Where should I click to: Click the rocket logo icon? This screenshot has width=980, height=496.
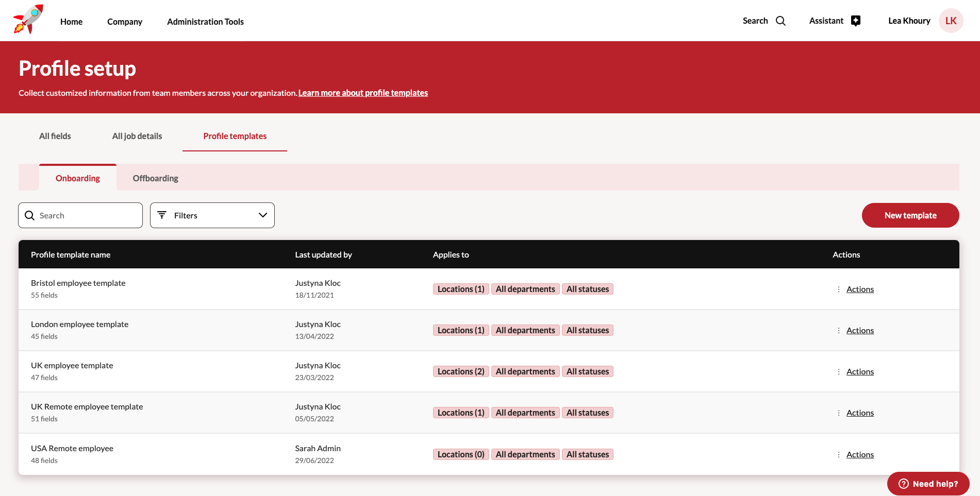point(28,20)
